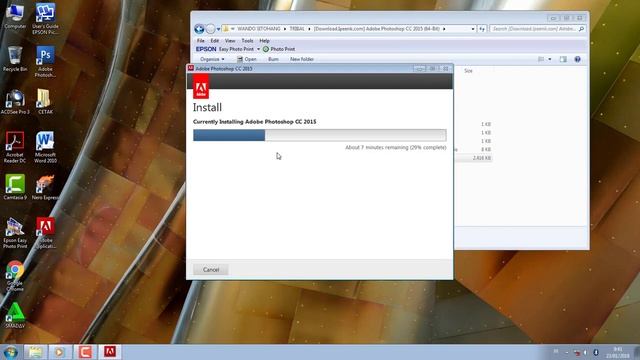Click the installation progress bar
This screenshot has height=360, width=640.
pos(320,135)
